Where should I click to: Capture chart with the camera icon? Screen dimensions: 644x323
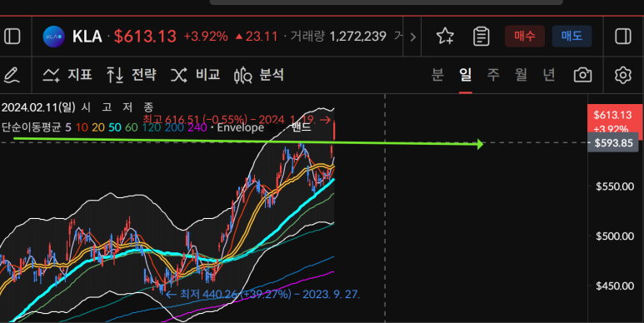tap(583, 75)
